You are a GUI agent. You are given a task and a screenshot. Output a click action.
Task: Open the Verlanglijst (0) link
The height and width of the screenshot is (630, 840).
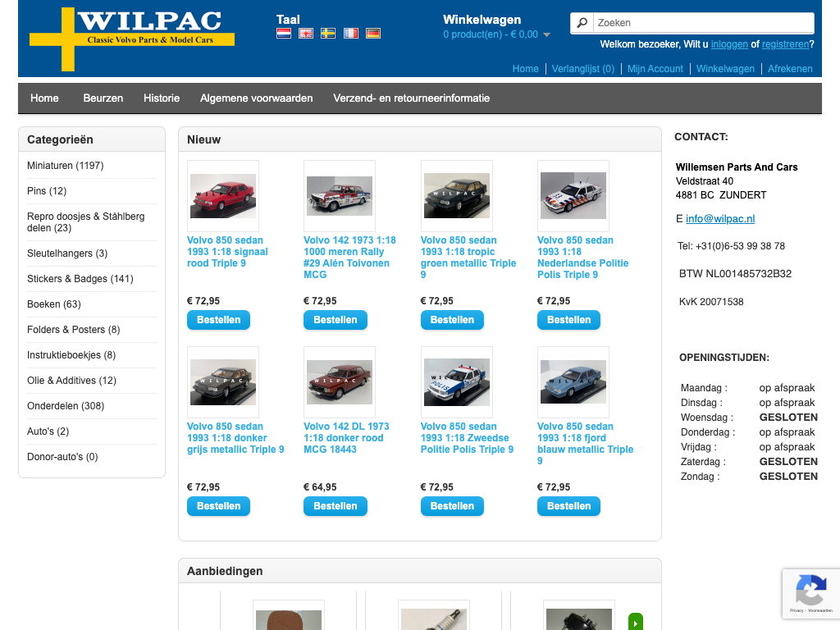[x=582, y=69]
